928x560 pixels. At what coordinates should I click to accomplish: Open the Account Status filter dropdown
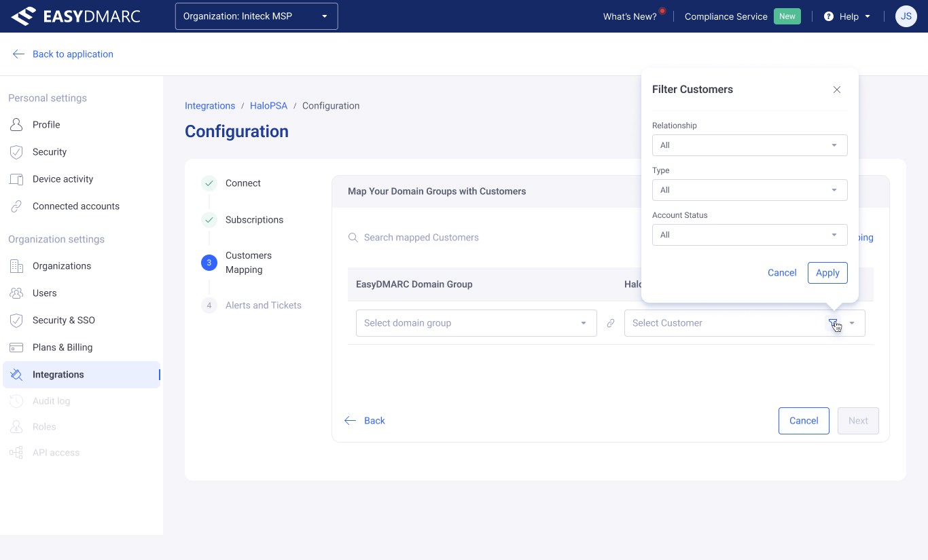750,235
